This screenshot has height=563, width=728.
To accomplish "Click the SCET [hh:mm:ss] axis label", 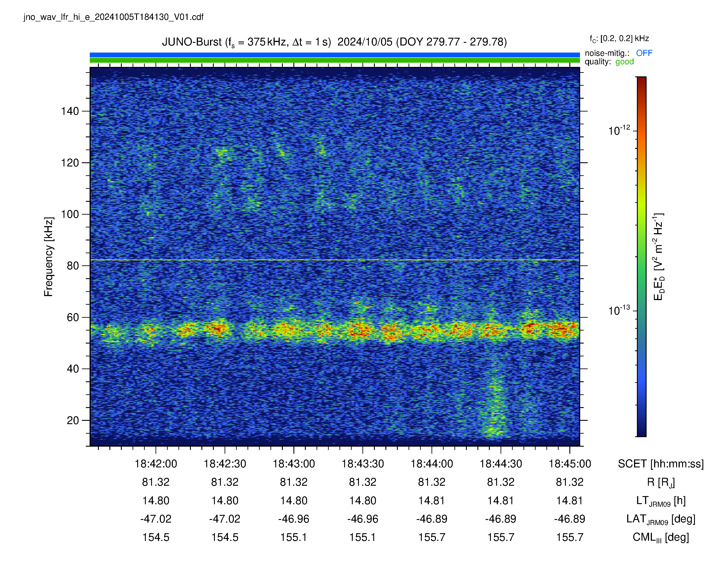I will coord(661,464).
